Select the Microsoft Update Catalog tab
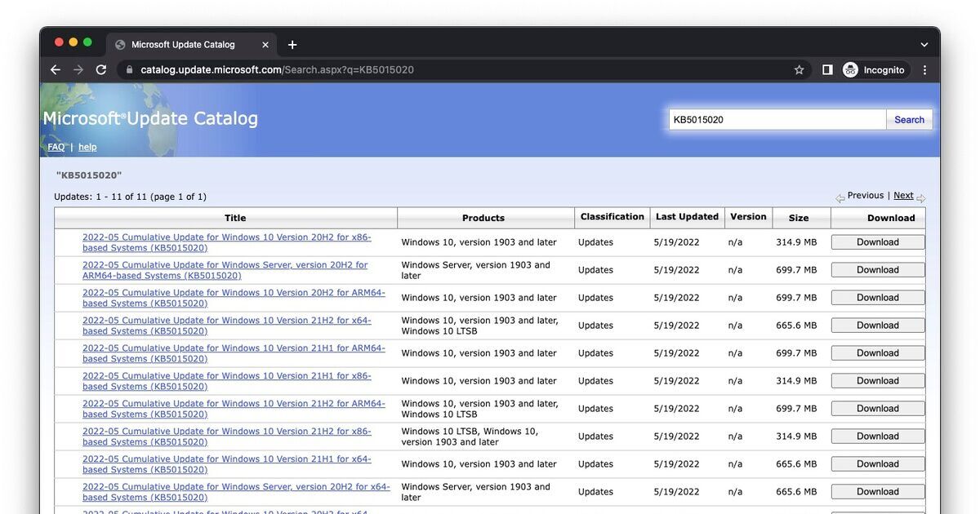 click(x=191, y=45)
